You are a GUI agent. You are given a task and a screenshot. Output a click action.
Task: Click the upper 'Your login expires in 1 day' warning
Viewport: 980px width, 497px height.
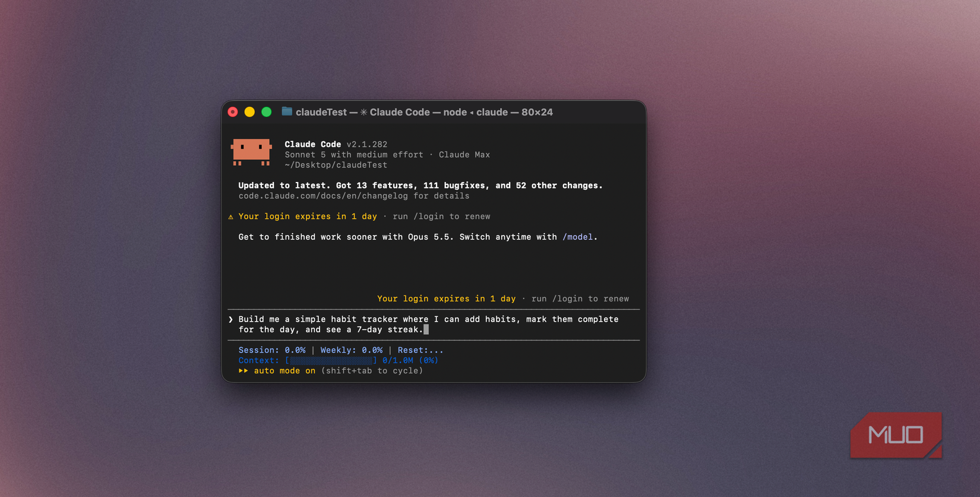point(308,217)
